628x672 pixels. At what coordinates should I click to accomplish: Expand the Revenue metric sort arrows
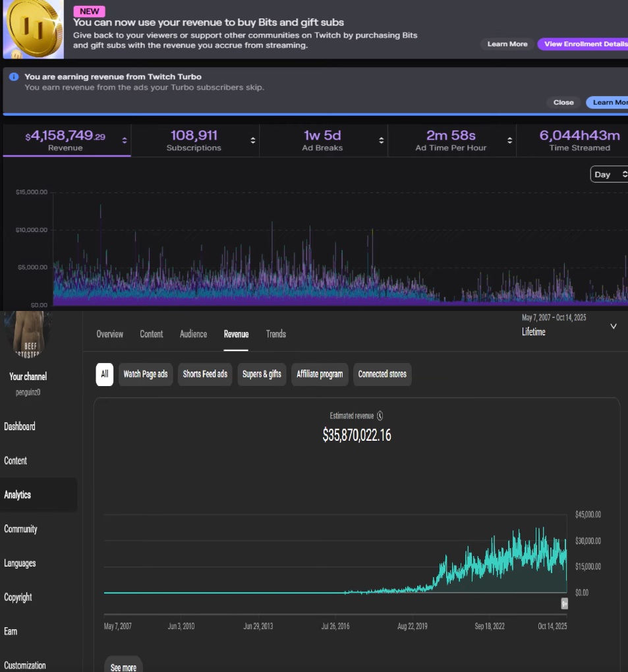click(x=124, y=140)
